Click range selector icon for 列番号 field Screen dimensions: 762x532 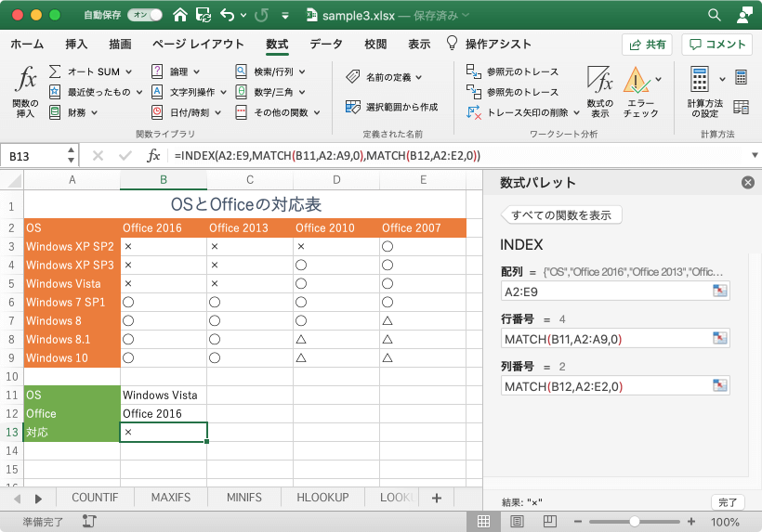[720, 385]
